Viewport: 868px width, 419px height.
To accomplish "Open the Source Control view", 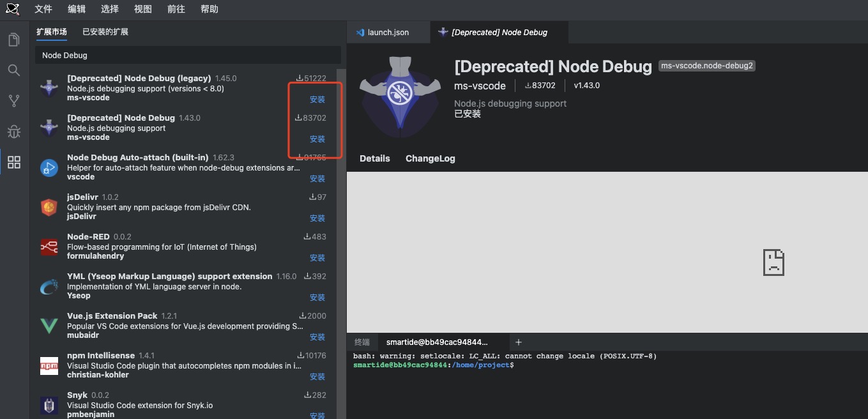I will coord(13,101).
